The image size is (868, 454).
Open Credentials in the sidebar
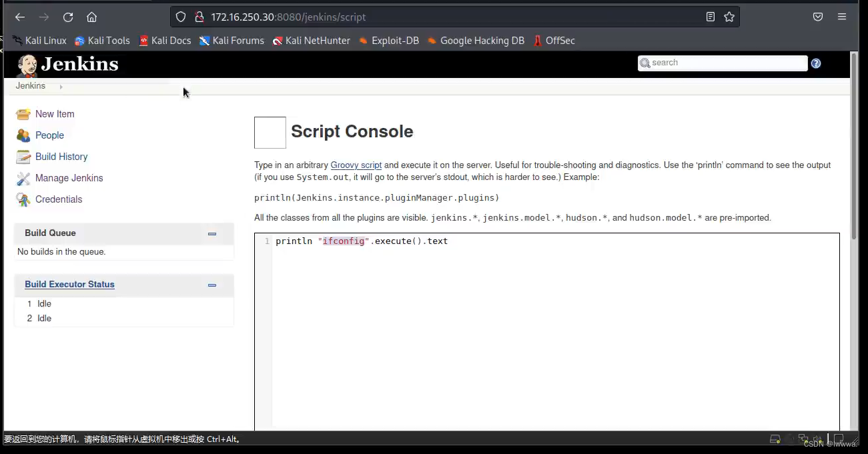[59, 199]
